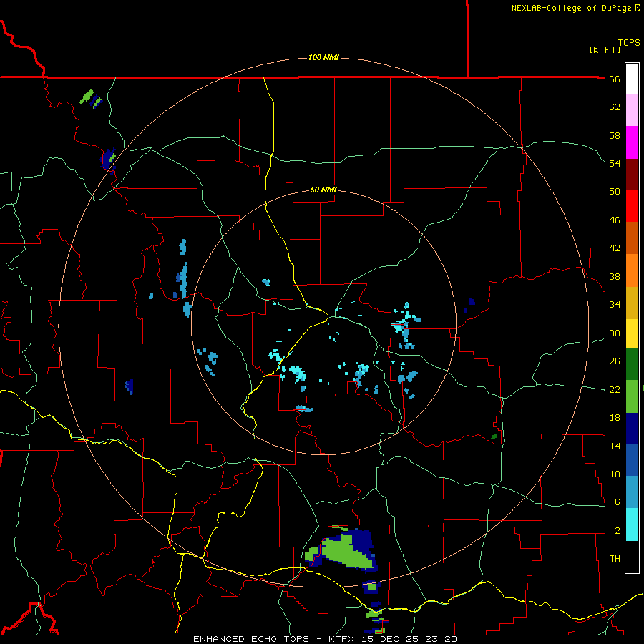Click the dark green legend swatch near 26
The width and height of the screenshot is (644, 644).
632,364
